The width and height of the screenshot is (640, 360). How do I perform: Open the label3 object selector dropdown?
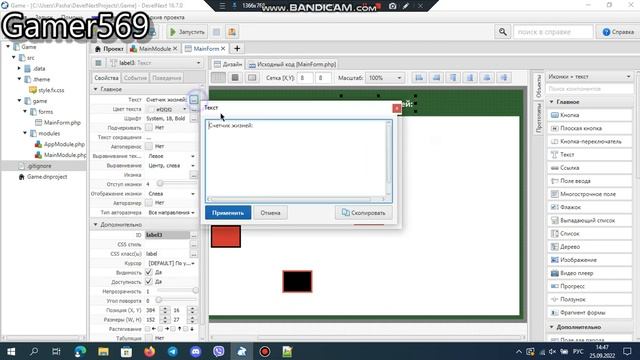pyautogui.click(x=198, y=63)
